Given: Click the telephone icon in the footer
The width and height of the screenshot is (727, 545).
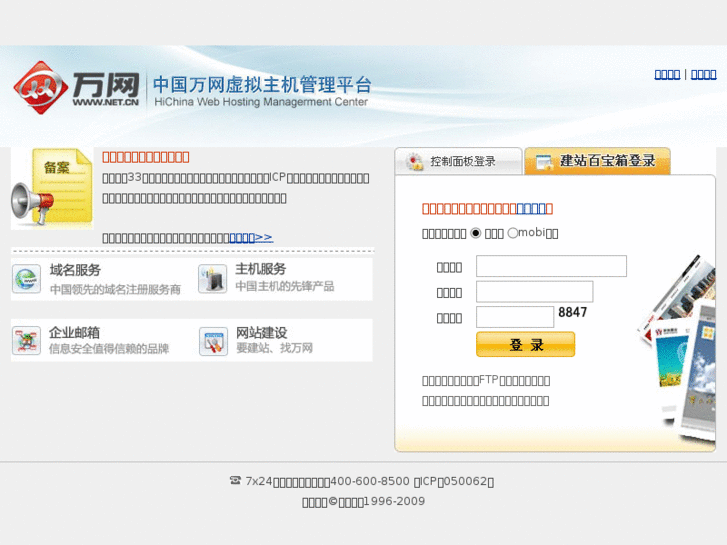Looking at the screenshot, I should pos(236,480).
